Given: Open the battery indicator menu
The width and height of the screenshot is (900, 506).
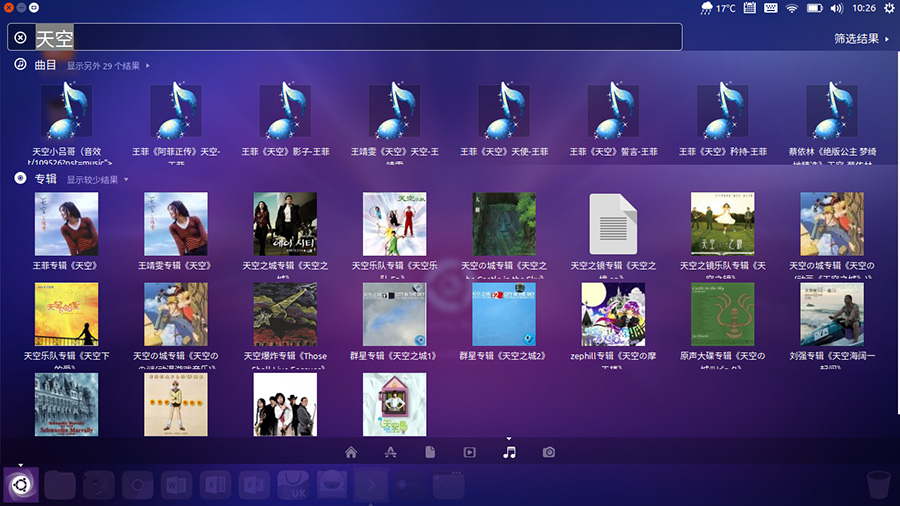Looking at the screenshot, I should [x=814, y=8].
